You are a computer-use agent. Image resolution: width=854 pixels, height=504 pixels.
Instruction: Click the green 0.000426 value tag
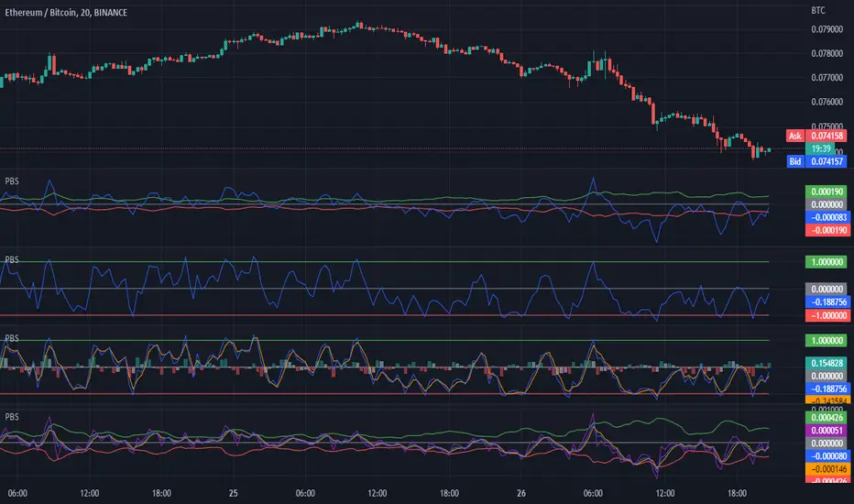(x=827, y=418)
